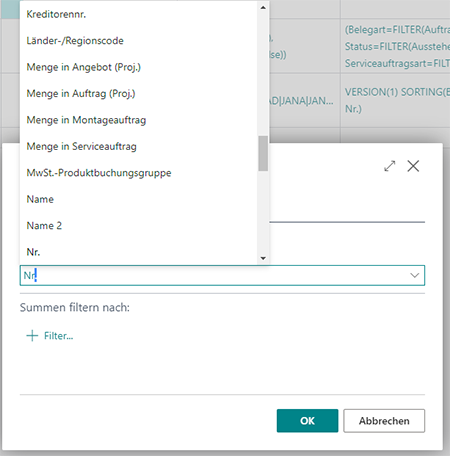Close the filter dialog

pyautogui.click(x=413, y=166)
